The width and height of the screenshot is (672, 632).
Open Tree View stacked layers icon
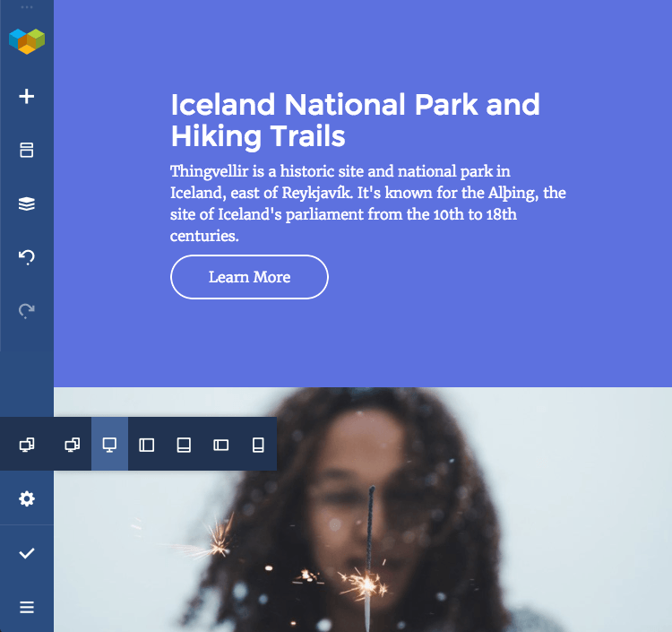pos(27,203)
